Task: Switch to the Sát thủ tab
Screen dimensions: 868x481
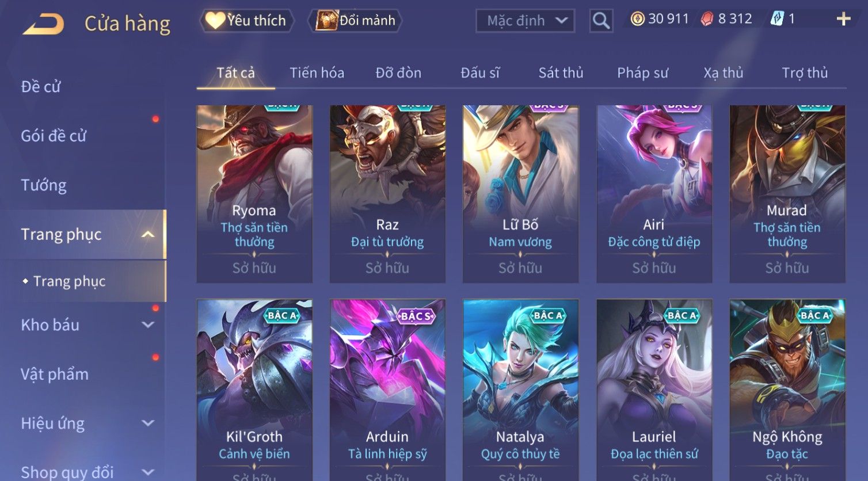Action: (x=561, y=73)
